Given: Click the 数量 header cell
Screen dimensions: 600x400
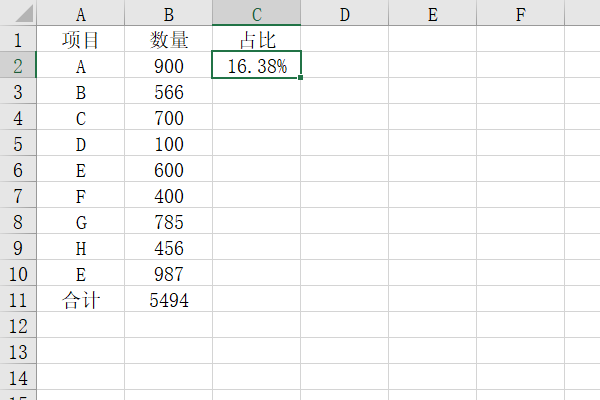Looking at the screenshot, I should 168,39.
